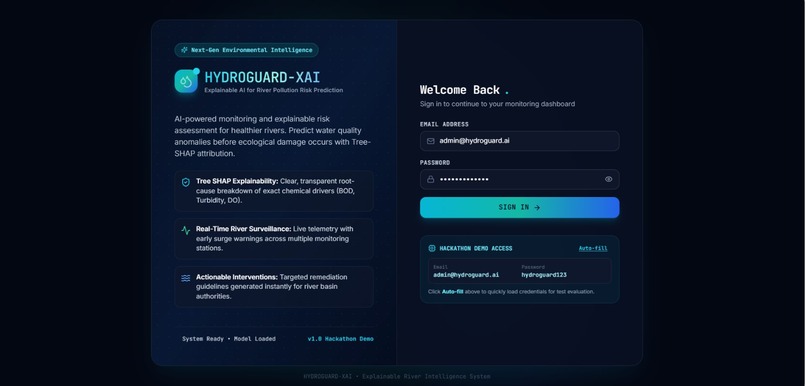
Task: Click the Auto-fill link
Action: 593,249
